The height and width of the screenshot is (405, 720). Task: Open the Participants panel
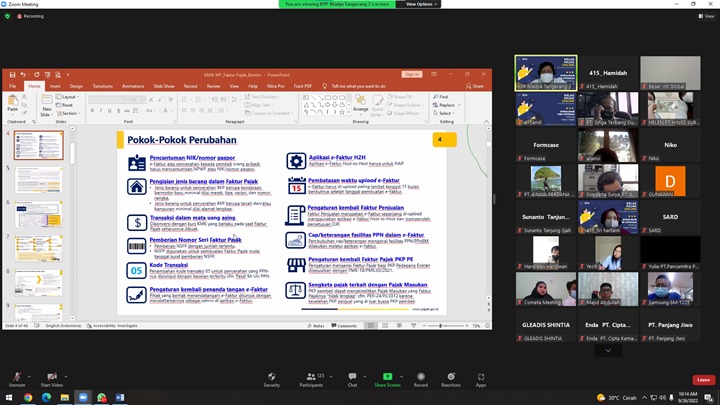click(311, 374)
